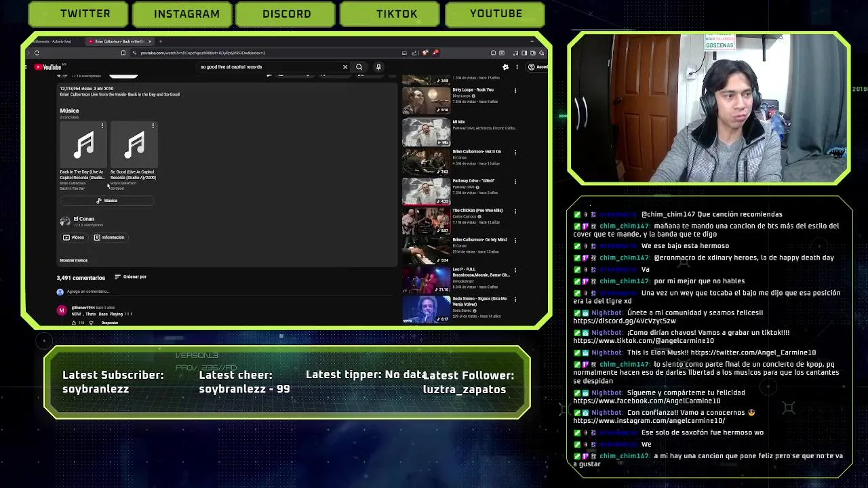This screenshot has height=488, width=868.
Task: Clear the YouTube search box with the X
Action: tap(345, 67)
